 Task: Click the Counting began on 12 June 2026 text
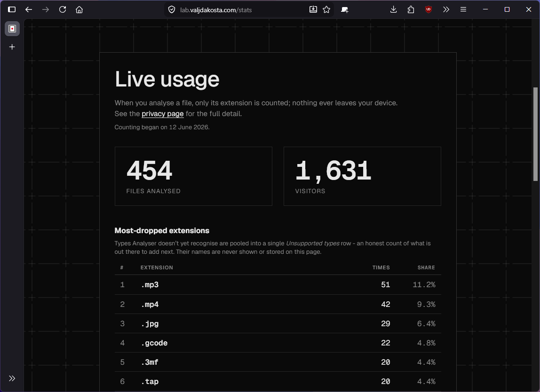pyautogui.click(x=162, y=127)
